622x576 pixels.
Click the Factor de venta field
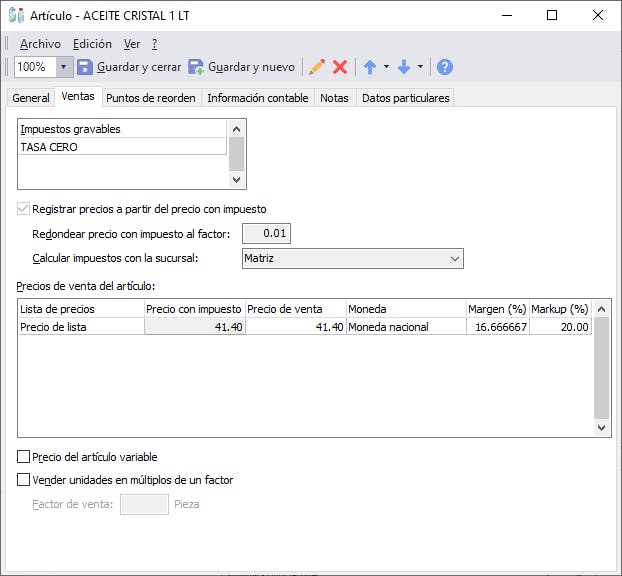pos(144,504)
